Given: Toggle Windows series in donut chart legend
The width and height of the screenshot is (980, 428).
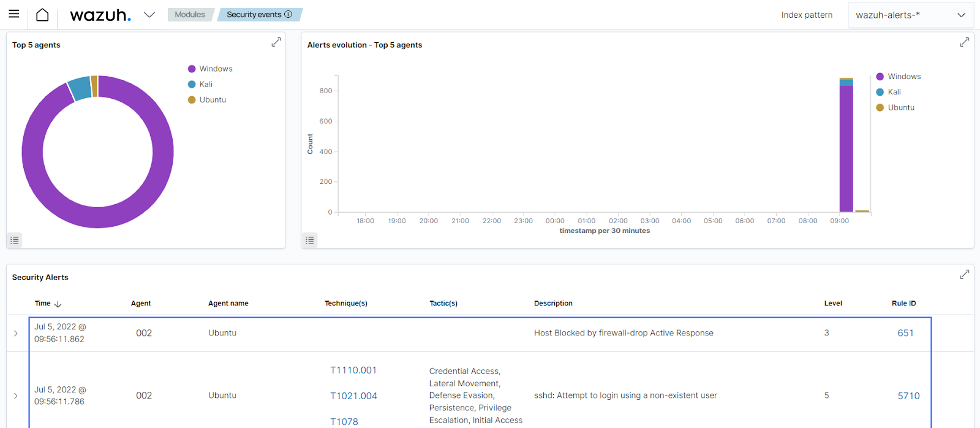Looking at the screenshot, I should click(x=216, y=69).
